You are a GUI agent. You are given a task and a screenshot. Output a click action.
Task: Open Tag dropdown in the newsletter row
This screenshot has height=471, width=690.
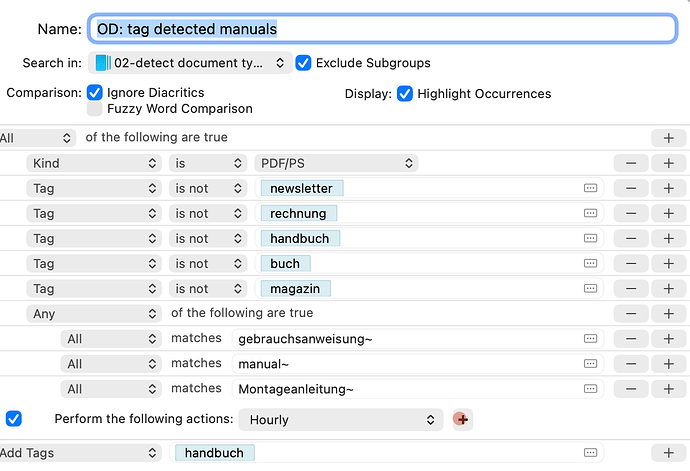[x=94, y=188]
